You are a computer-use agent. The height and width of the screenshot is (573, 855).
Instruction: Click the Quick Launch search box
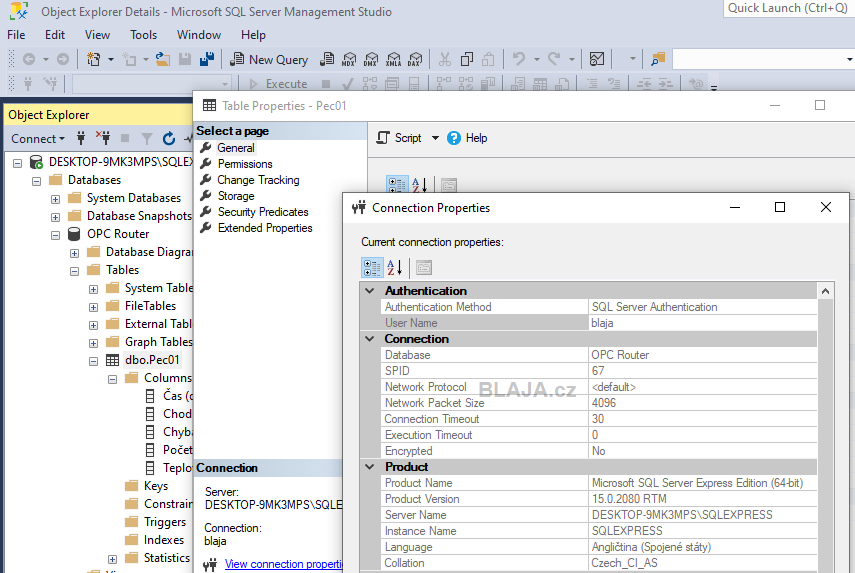[x=788, y=8]
